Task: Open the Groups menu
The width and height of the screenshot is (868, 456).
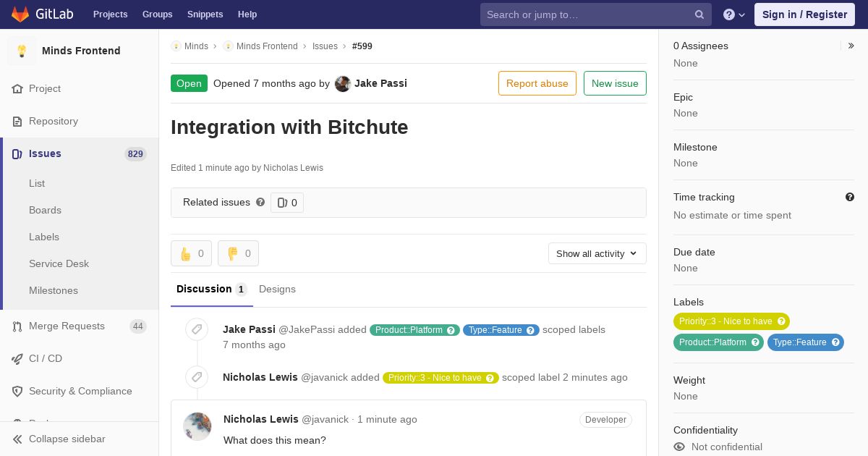Action: (x=158, y=14)
